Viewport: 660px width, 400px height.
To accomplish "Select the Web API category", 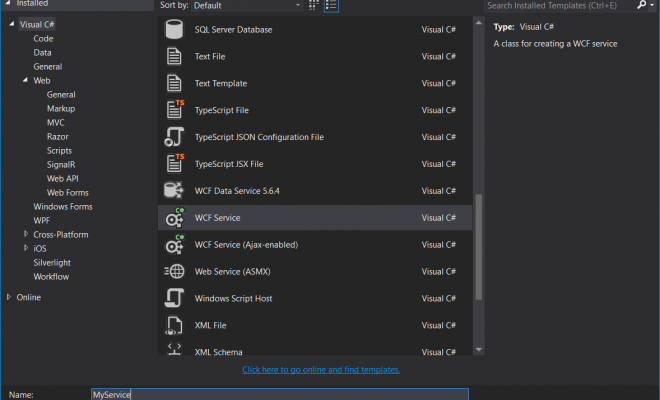I will tap(63, 179).
